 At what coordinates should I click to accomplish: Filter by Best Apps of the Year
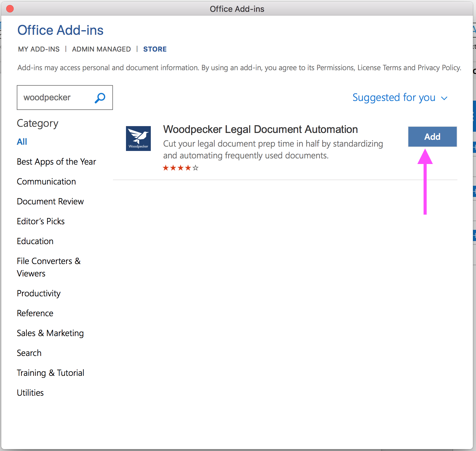(56, 162)
